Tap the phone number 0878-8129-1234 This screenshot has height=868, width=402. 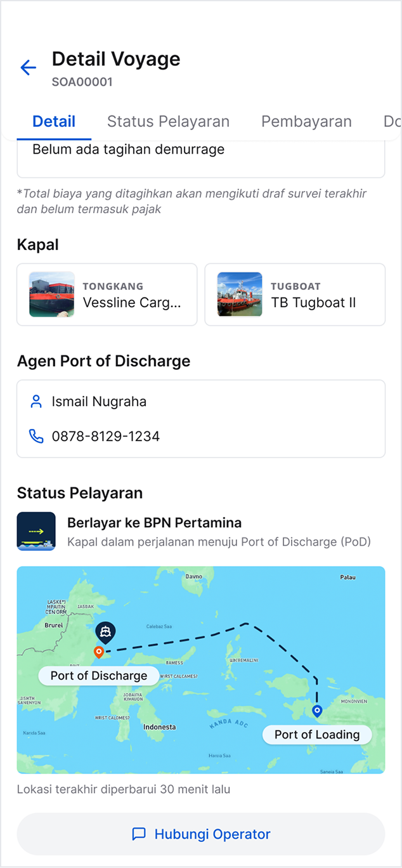(106, 437)
